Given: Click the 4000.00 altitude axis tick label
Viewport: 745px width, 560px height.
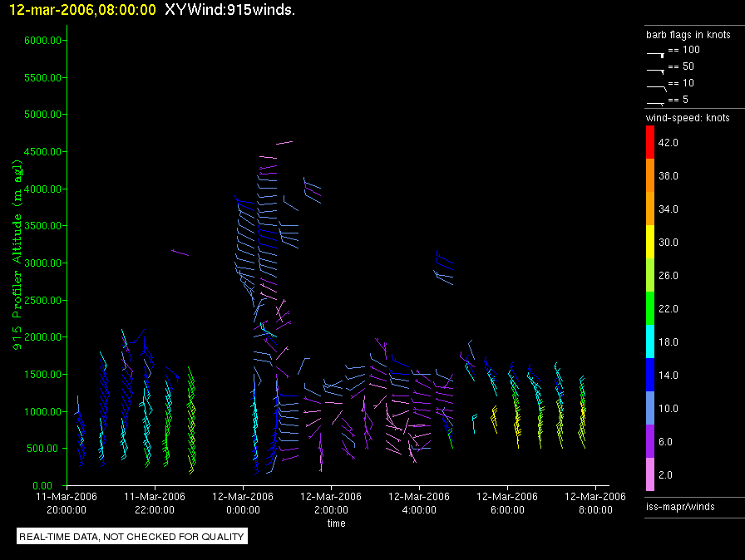Looking at the screenshot, I should coord(42,189).
